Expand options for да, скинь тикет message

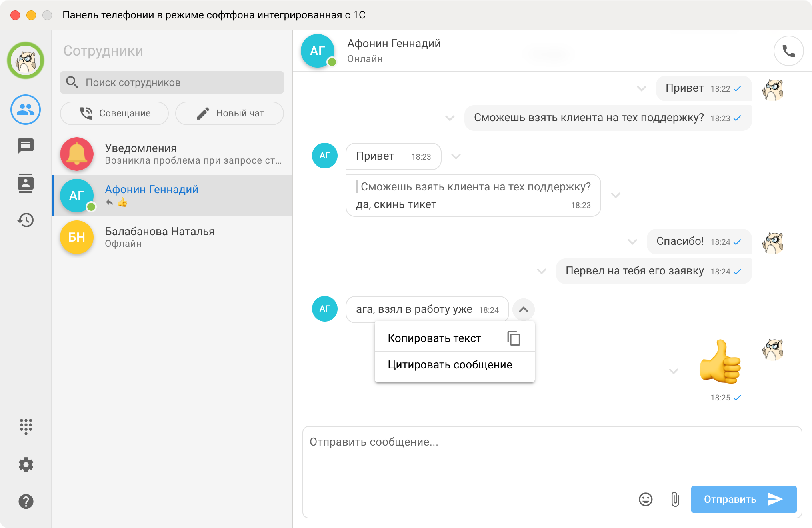coord(616,195)
